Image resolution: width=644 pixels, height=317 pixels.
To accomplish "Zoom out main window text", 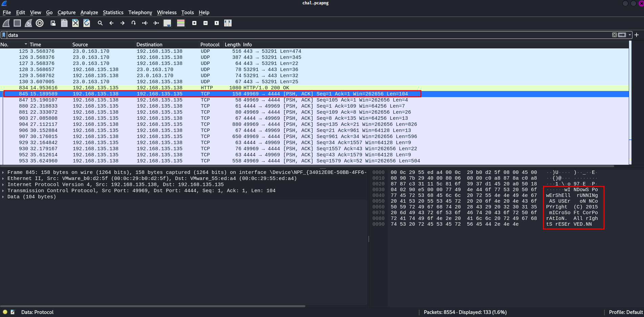I will tap(206, 23).
